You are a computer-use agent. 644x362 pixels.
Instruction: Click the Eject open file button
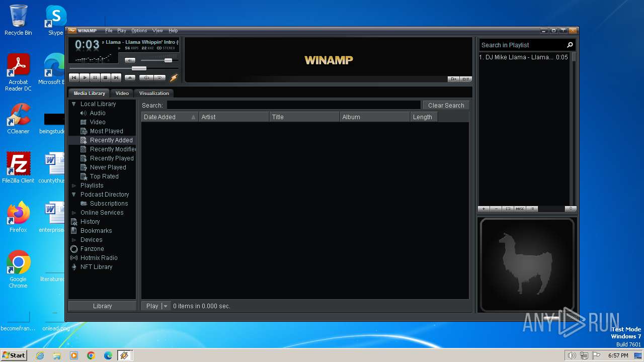130,77
